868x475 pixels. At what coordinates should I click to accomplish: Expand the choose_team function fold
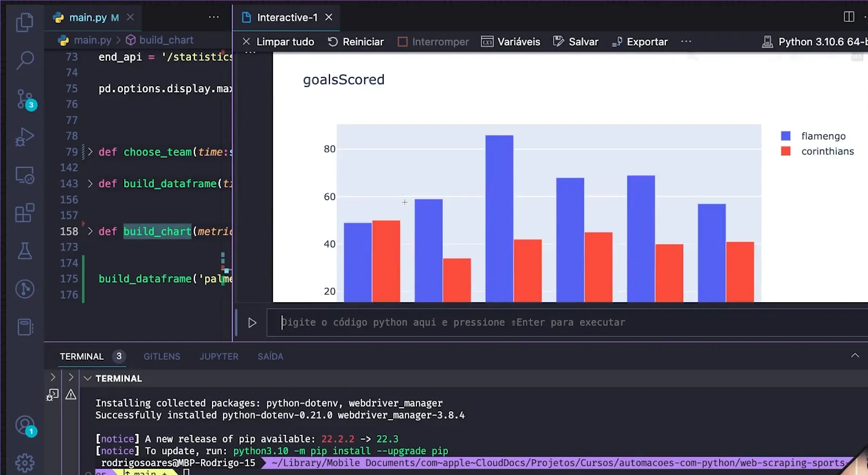89,152
